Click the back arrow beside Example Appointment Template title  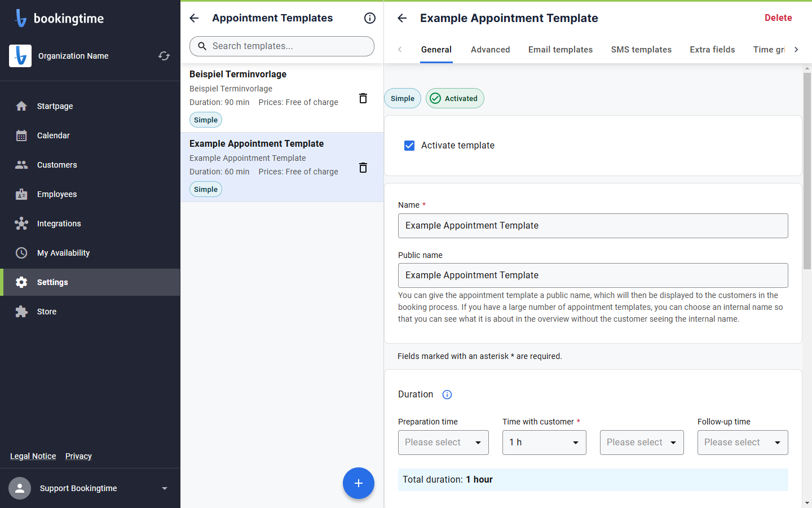402,18
